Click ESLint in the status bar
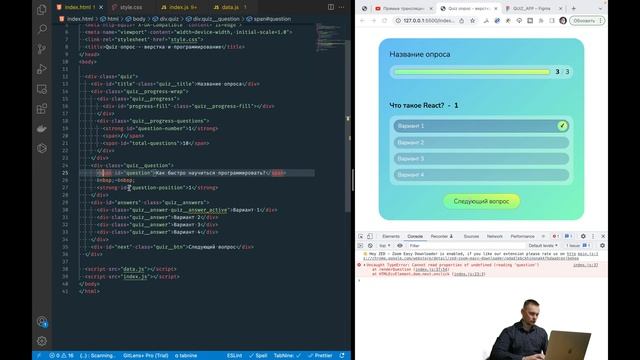Screen dimensions: 640x360 point(234,356)
